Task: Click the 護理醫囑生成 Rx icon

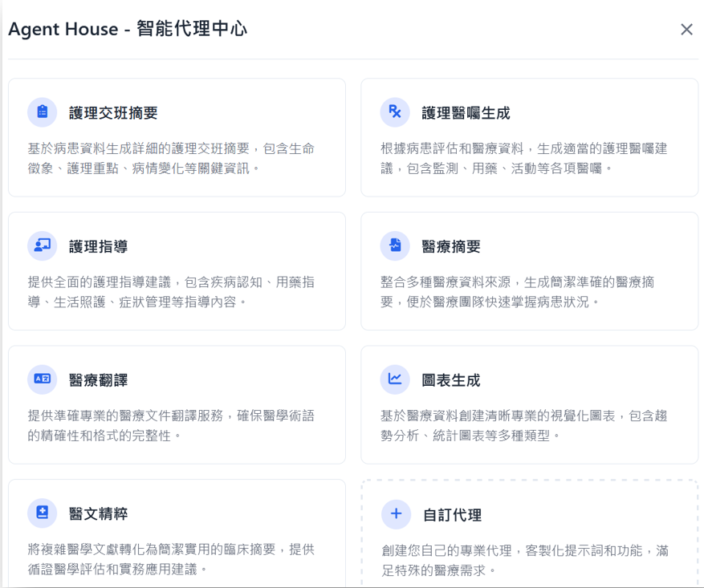Action: [x=395, y=112]
